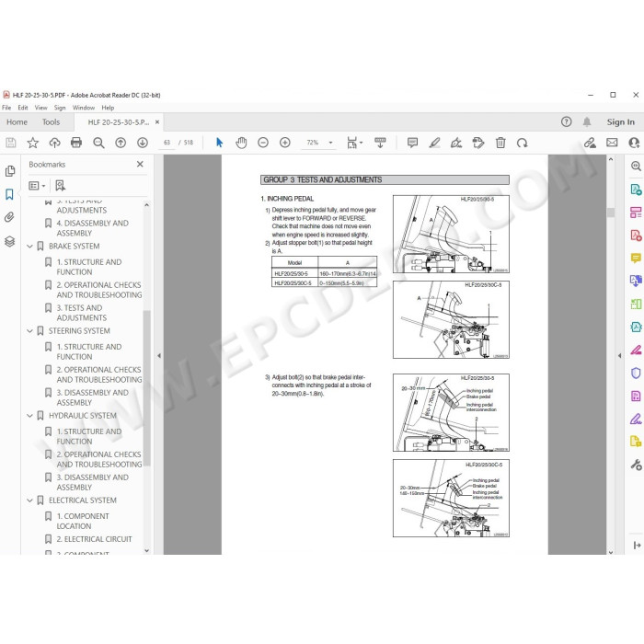Viewport: 644px width, 644px height.
Task: Click the page number input field
Action: [167, 143]
